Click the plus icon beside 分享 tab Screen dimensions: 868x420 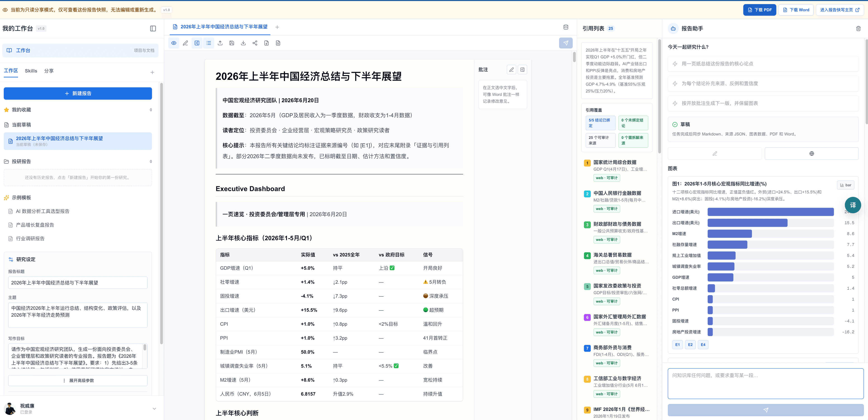(152, 72)
